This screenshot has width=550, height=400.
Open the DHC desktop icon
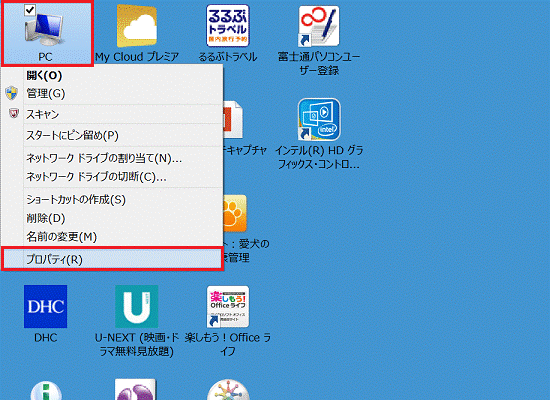pyautogui.click(x=46, y=306)
